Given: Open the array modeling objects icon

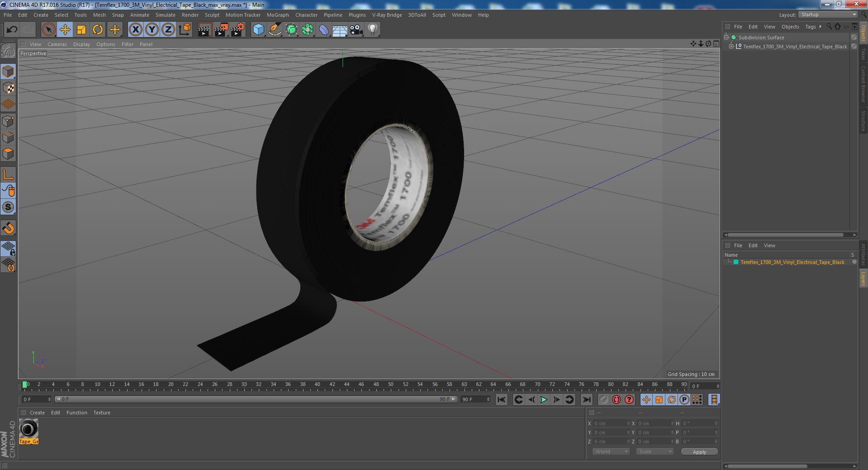Looking at the screenshot, I should click(x=308, y=30).
